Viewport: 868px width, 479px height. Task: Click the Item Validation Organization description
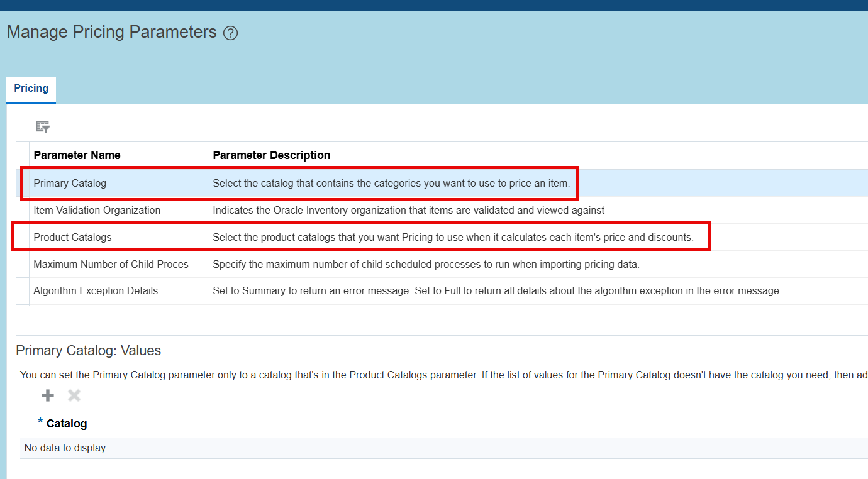(x=409, y=211)
